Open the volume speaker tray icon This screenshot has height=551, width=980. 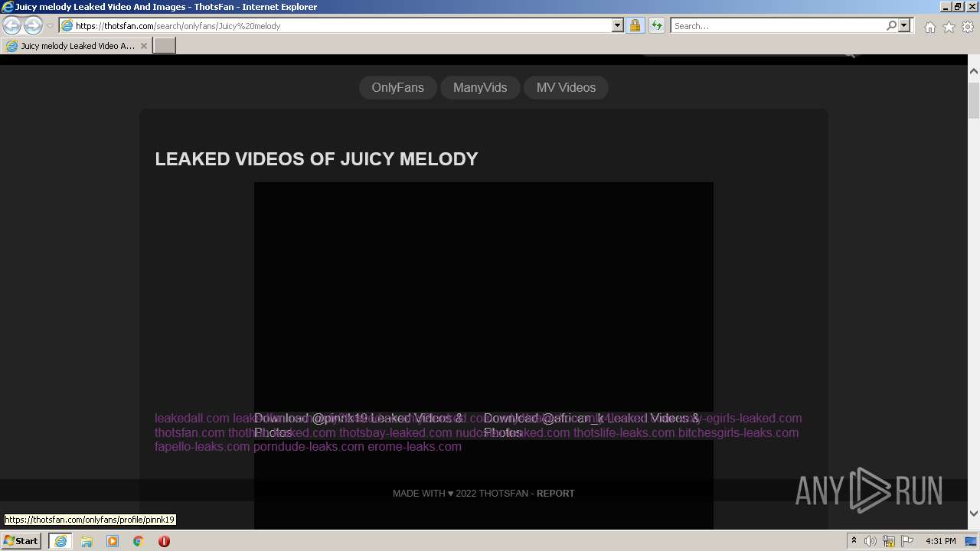coord(871,541)
